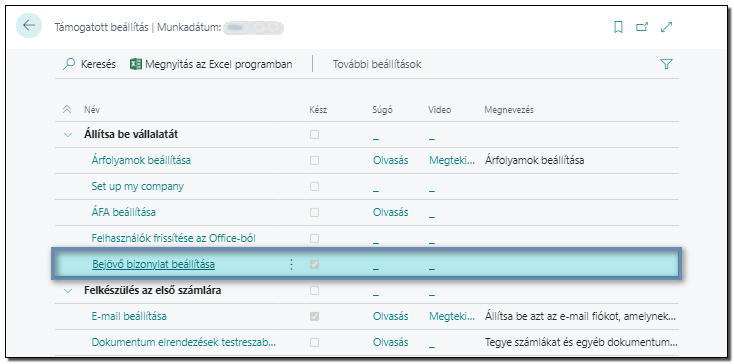Screen dimensions: 734x364
Task: Open the ÁFA beállítása link
Action: (124, 212)
